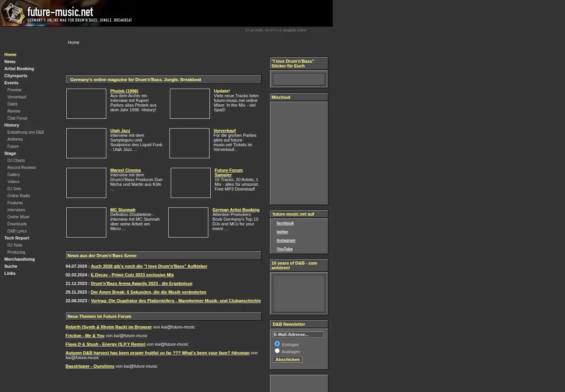
Task: Open Future Forum Sampler link
Action: tap(228, 172)
